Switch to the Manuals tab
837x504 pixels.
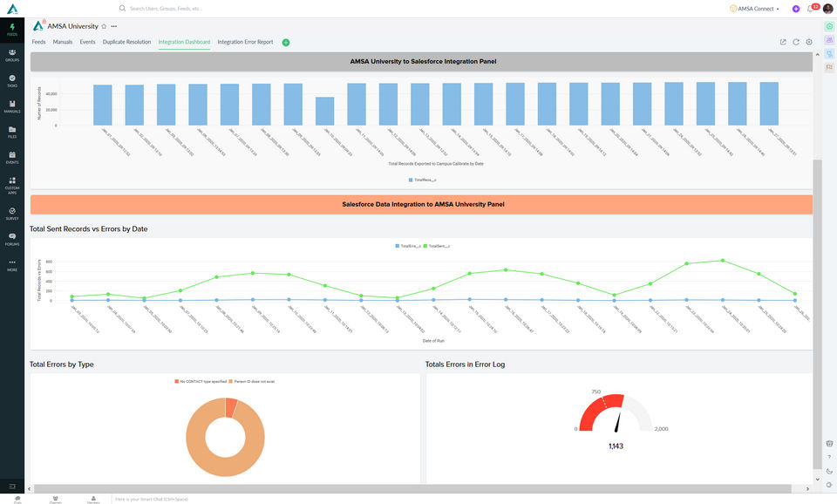click(63, 42)
